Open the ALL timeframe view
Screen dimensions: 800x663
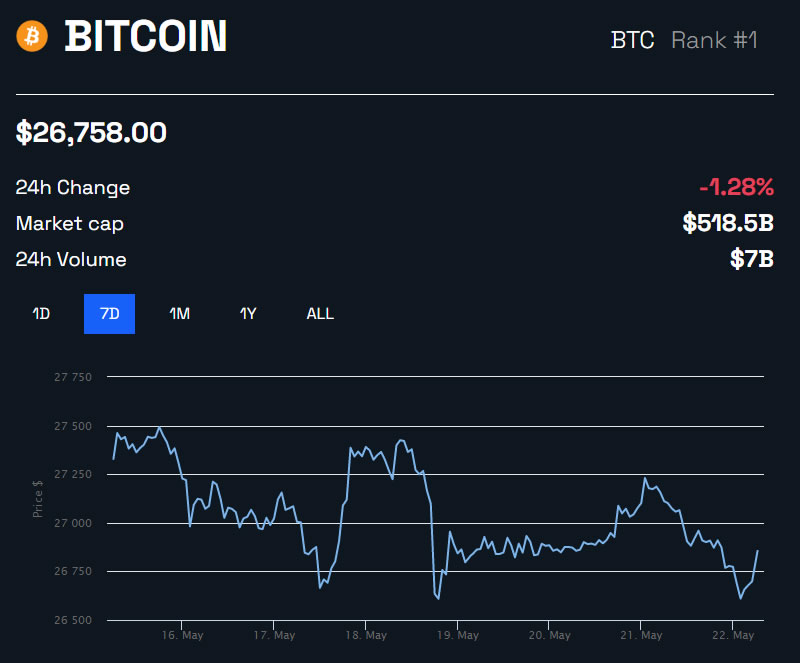[x=320, y=313]
